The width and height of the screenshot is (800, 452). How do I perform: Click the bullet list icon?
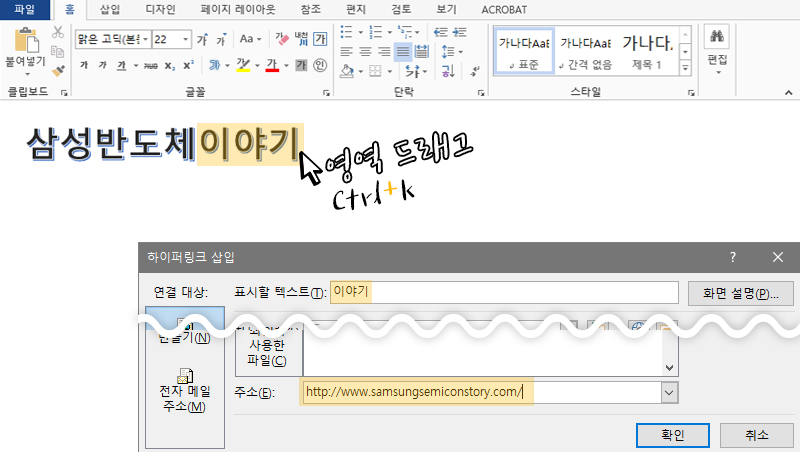point(346,32)
